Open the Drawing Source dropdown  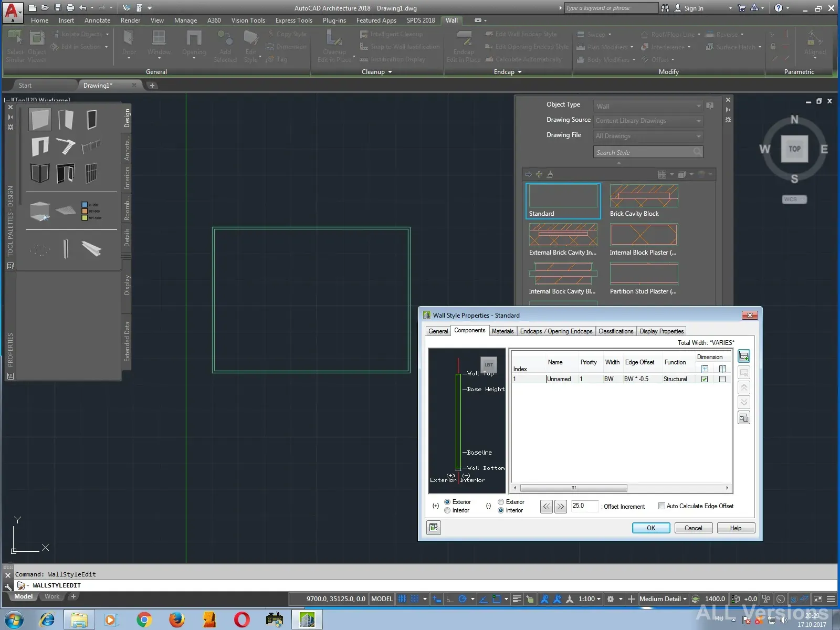tap(648, 121)
